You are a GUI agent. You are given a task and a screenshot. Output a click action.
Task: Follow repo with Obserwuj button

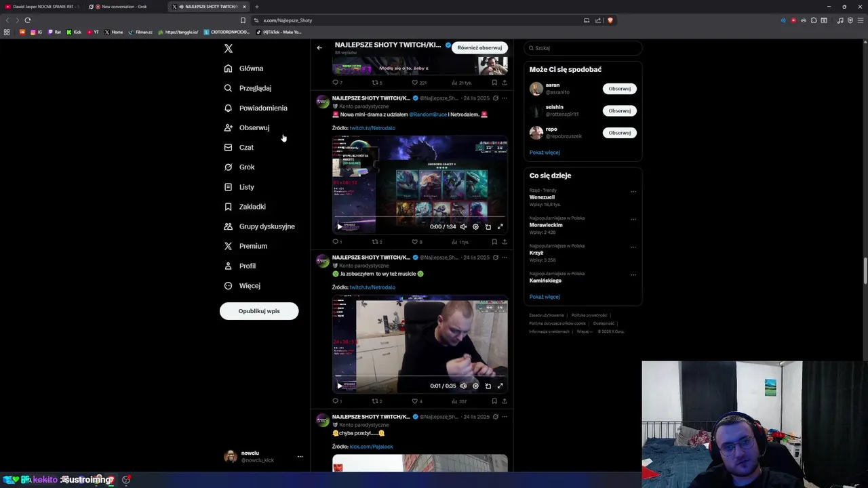coord(619,133)
